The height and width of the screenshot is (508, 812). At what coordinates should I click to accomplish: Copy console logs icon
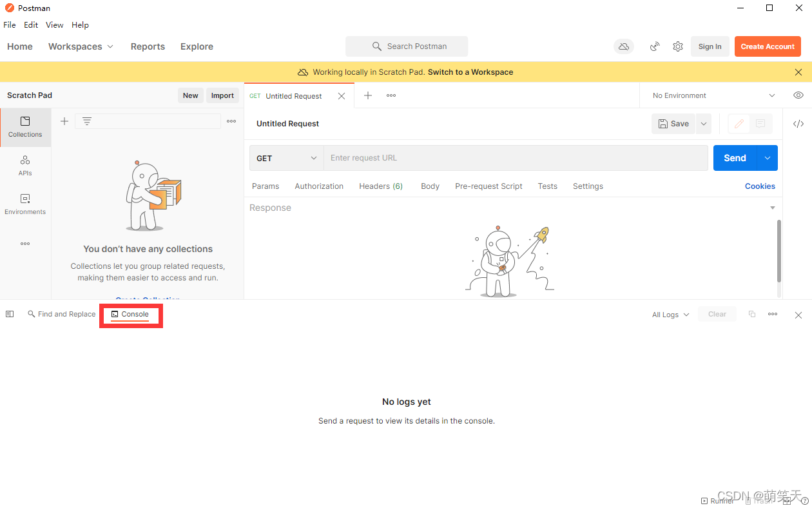click(x=752, y=314)
